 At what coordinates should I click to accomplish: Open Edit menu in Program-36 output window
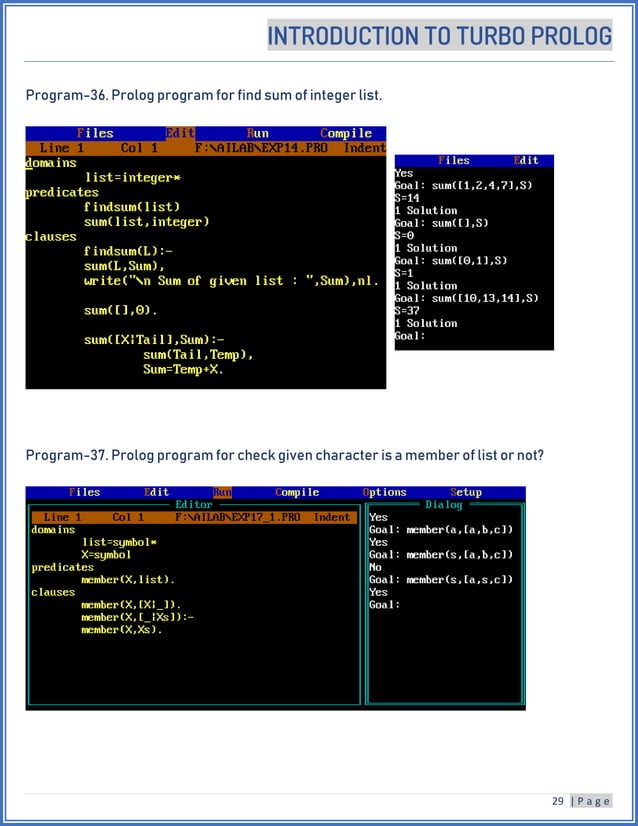(526, 161)
